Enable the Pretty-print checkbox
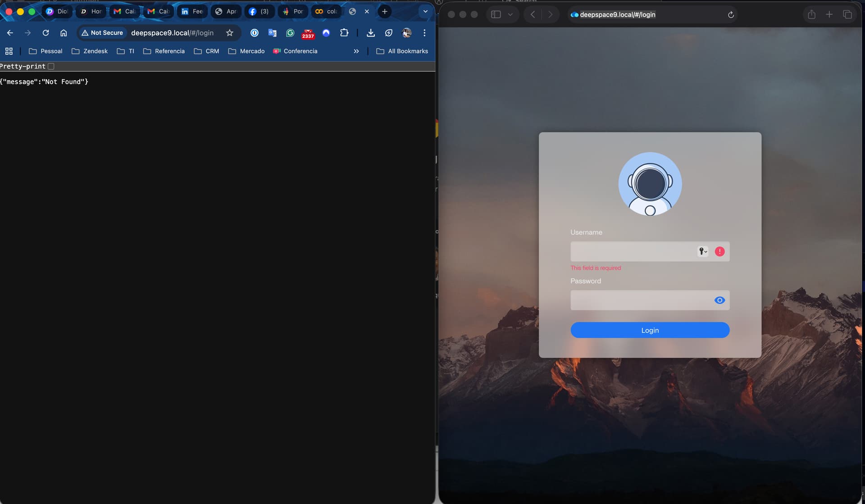865x504 pixels. tap(51, 66)
